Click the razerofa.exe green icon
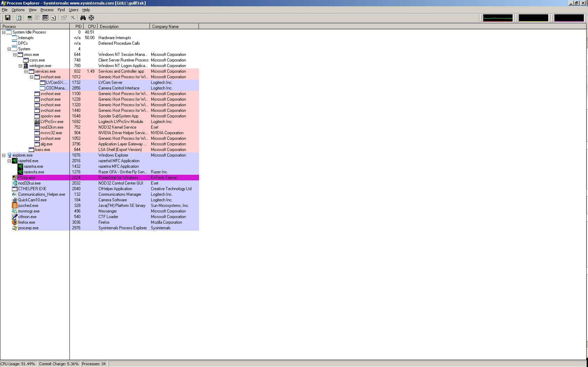The width and height of the screenshot is (588, 367). (x=20, y=172)
